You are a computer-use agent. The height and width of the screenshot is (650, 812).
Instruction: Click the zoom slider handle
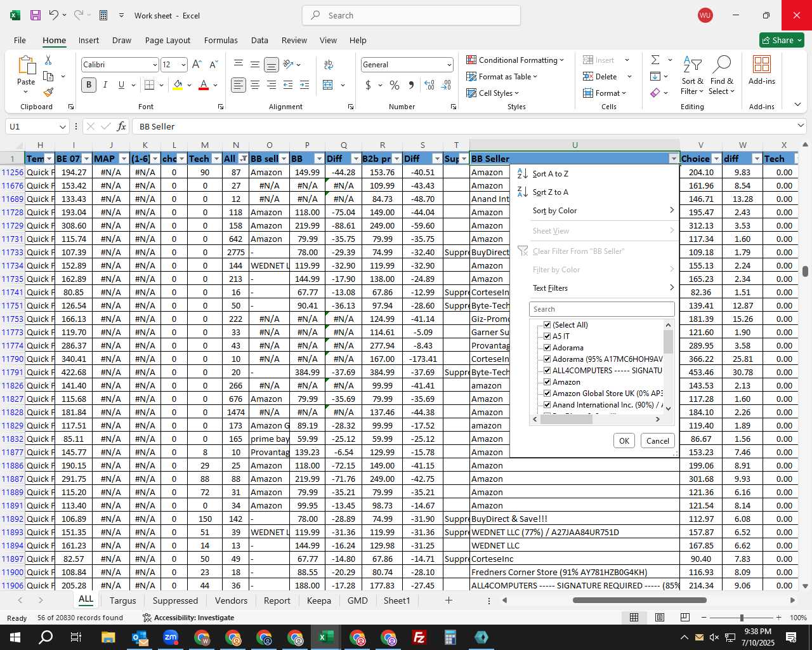pyautogui.click(x=742, y=618)
